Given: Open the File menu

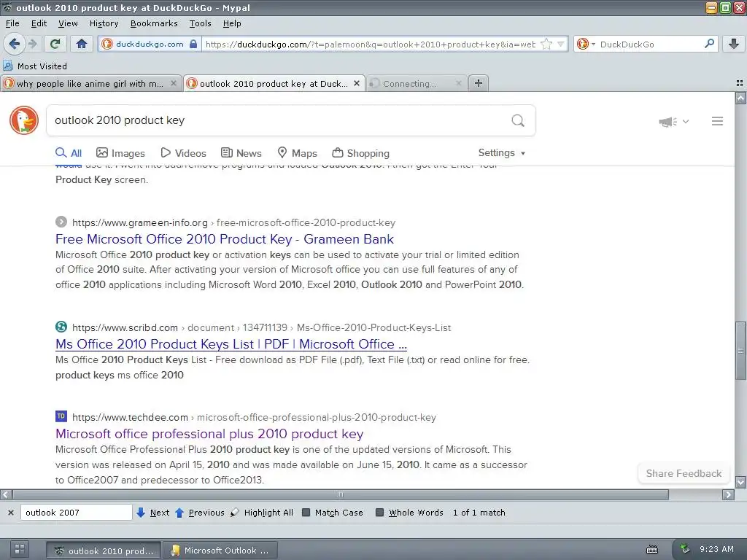Looking at the screenshot, I should point(12,23).
